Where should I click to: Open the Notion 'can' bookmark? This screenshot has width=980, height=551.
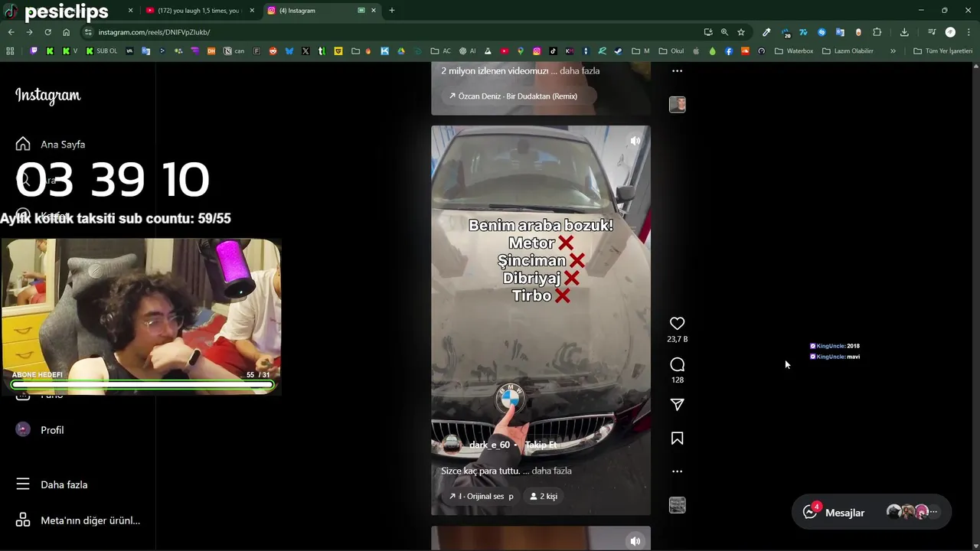pos(234,51)
